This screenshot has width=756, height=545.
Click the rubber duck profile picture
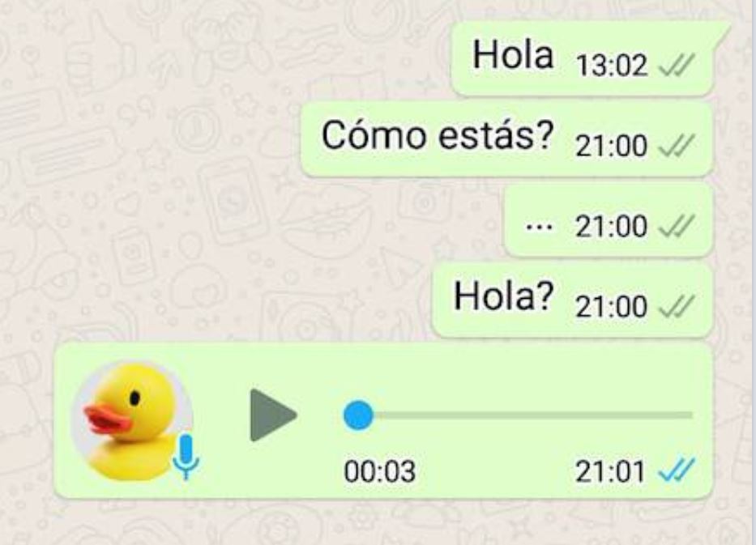132,420
